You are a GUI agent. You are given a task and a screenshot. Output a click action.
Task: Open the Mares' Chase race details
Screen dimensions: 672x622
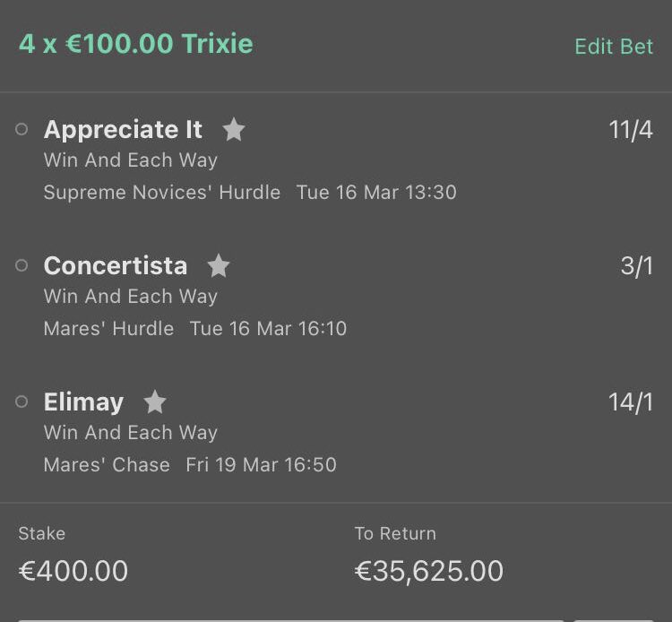tap(107, 465)
